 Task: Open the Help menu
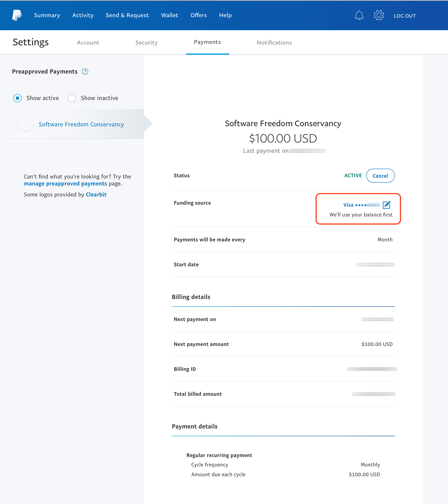(x=225, y=15)
